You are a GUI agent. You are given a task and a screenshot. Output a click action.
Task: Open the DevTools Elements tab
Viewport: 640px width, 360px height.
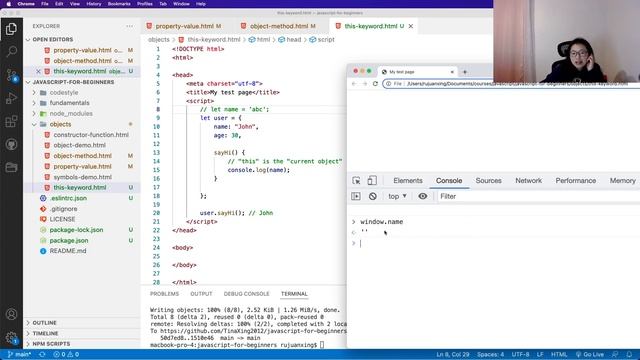[408, 180]
